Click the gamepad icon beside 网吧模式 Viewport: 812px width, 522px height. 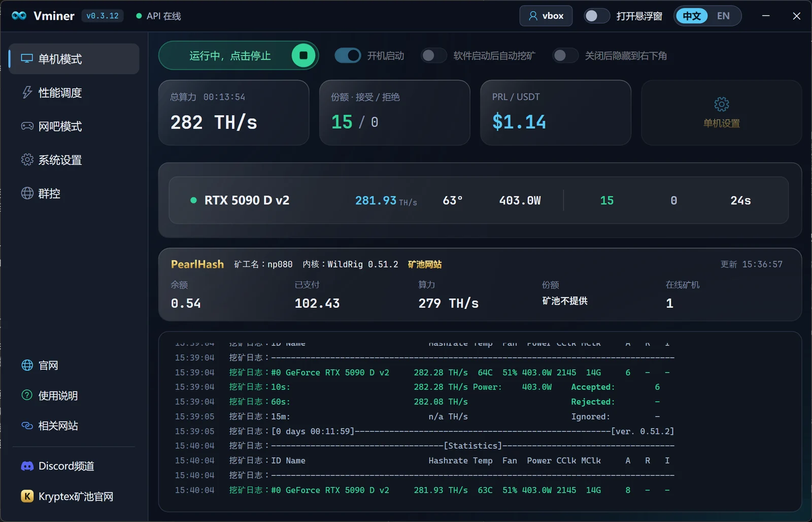coord(27,126)
